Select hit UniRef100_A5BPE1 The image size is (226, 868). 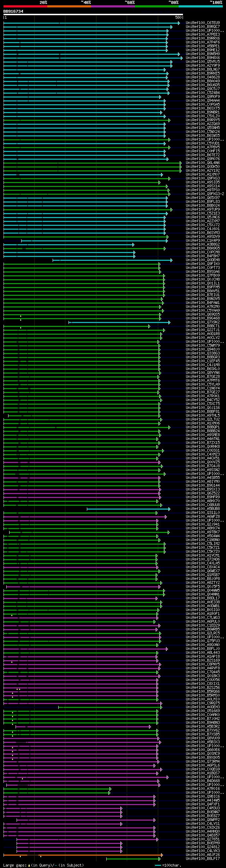pyautogui.click(x=203, y=46)
